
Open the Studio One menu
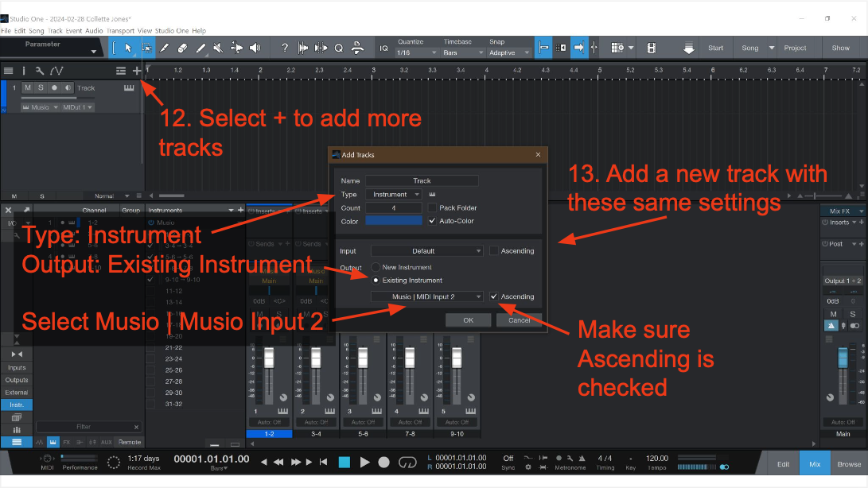coord(172,31)
